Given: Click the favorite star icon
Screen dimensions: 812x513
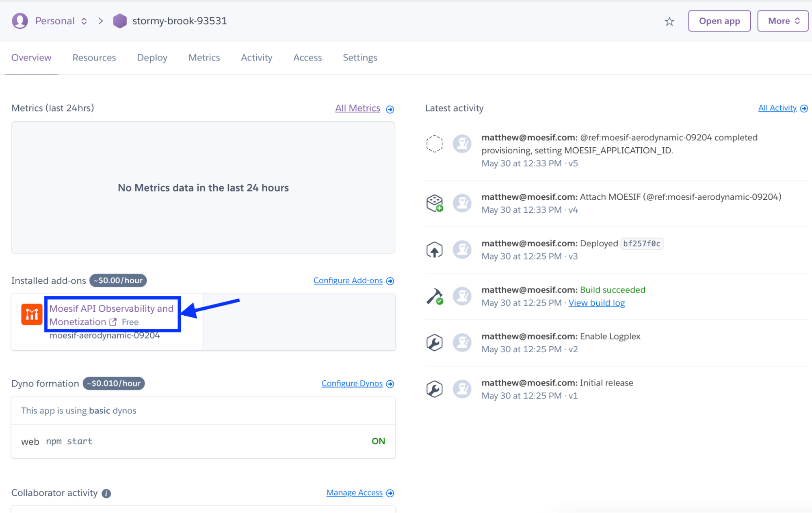Looking at the screenshot, I should 669,22.
